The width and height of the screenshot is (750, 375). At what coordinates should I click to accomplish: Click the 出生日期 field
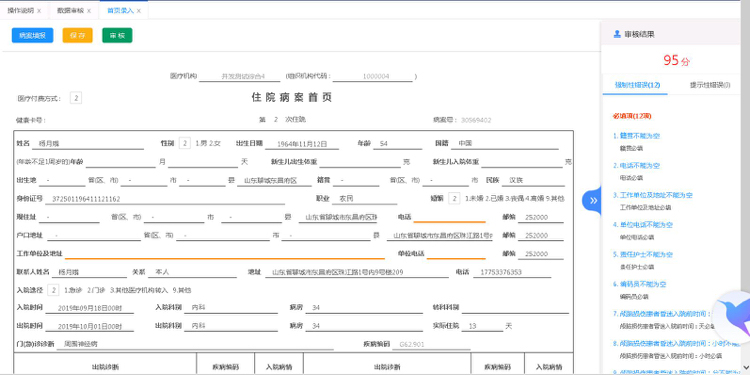pos(302,143)
